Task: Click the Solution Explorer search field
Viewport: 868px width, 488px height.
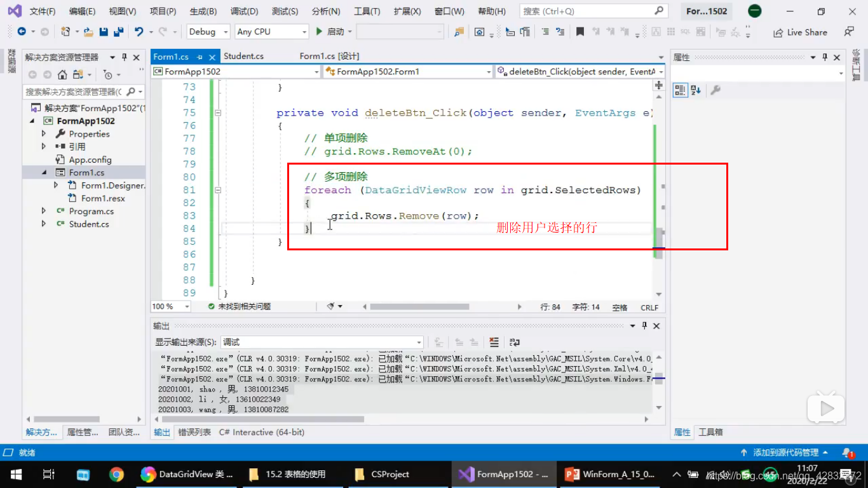Action: pyautogui.click(x=83, y=92)
